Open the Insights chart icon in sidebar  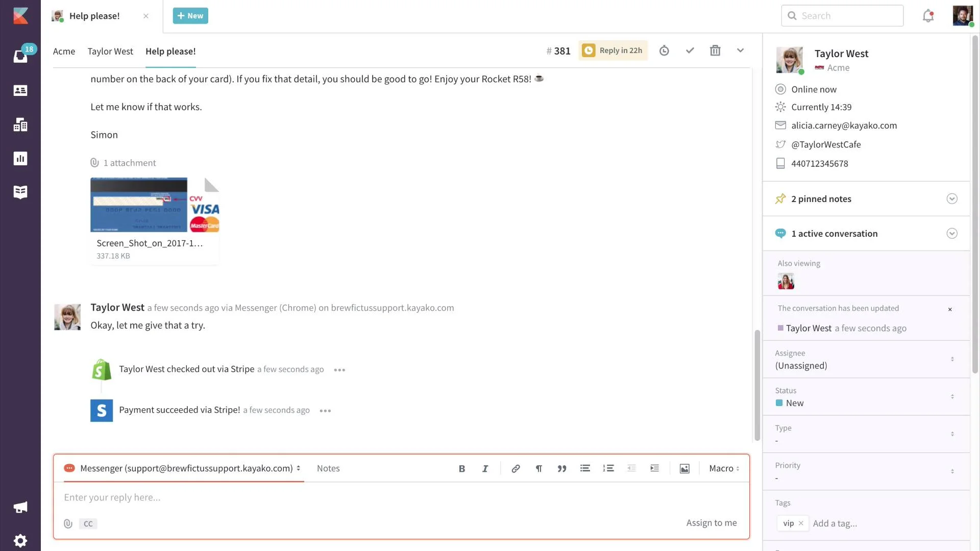pos(20,159)
